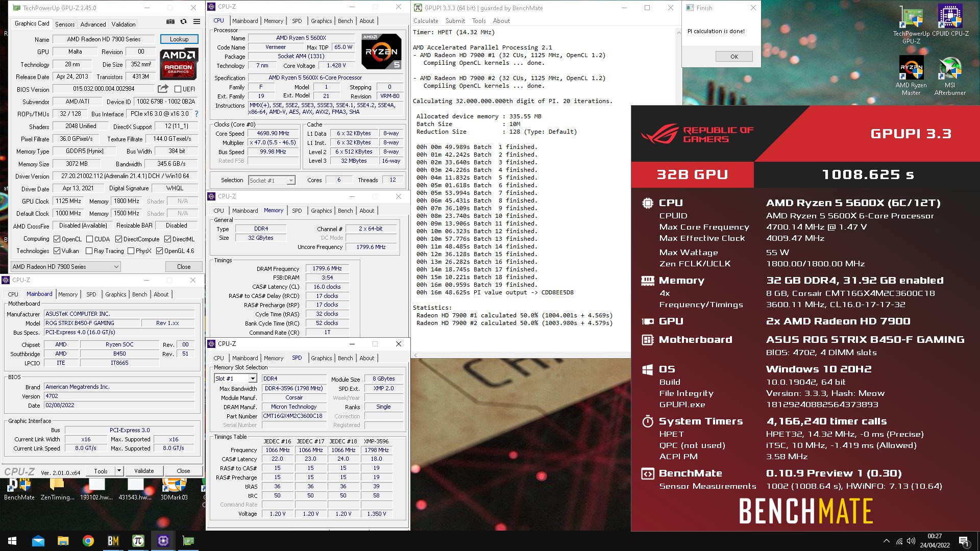This screenshot has height=551, width=980.
Task: Click the Ryzen 5 logo in CPU-Z
Action: 381,52
